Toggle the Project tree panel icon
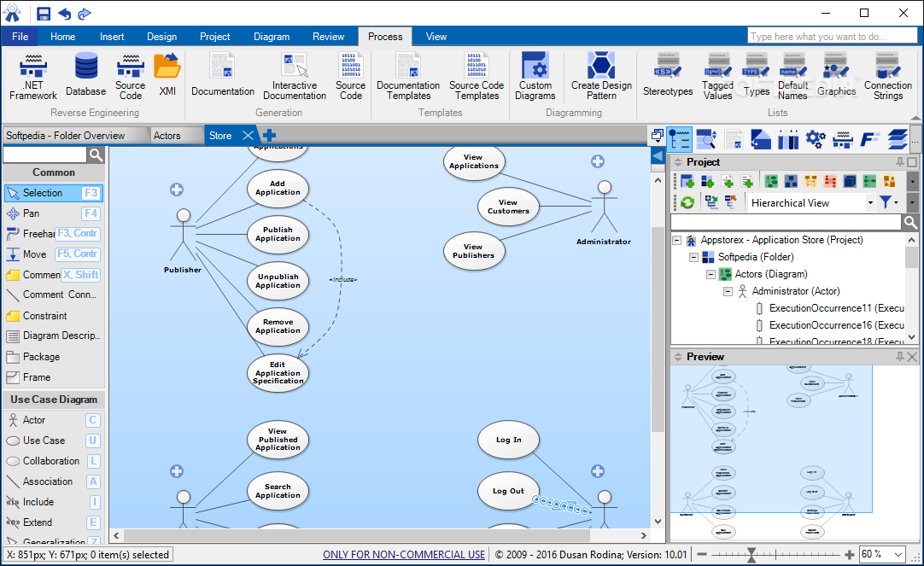This screenshot has height=566, width=924. coord(680,139)
